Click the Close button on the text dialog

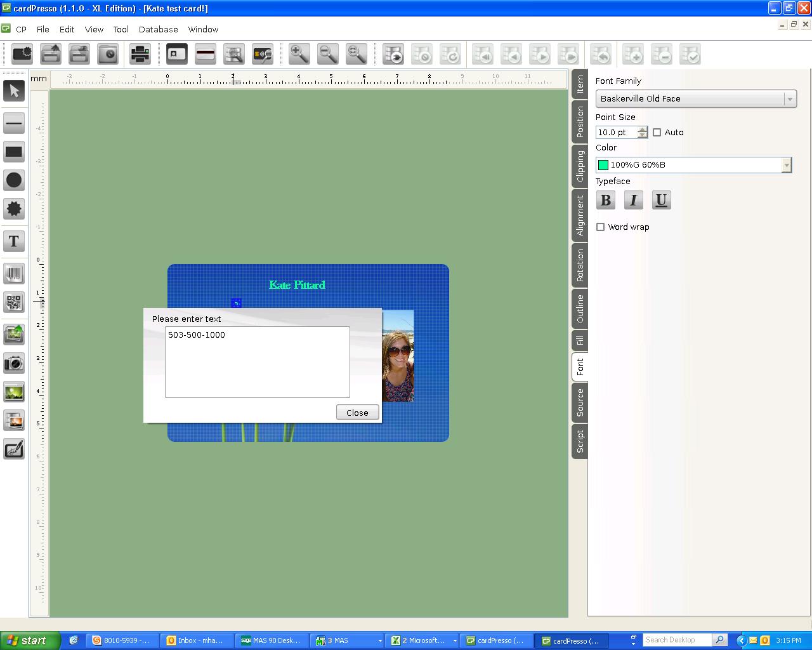(357, 412)
